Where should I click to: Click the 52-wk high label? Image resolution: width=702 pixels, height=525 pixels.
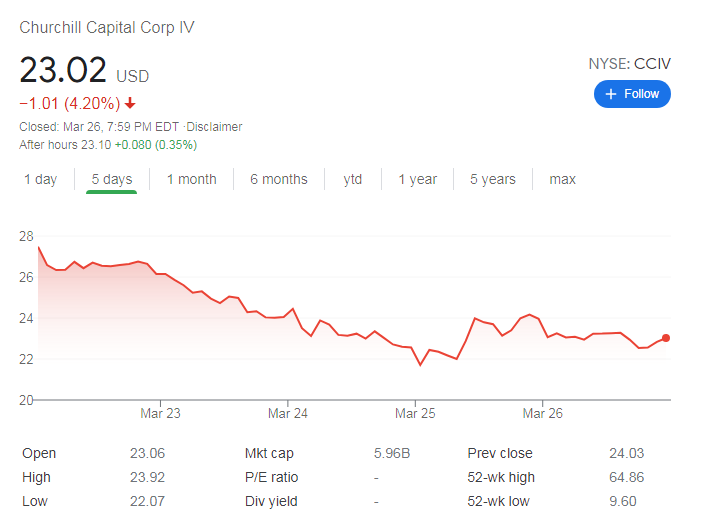pyautogui.click(x=501, y=477)
